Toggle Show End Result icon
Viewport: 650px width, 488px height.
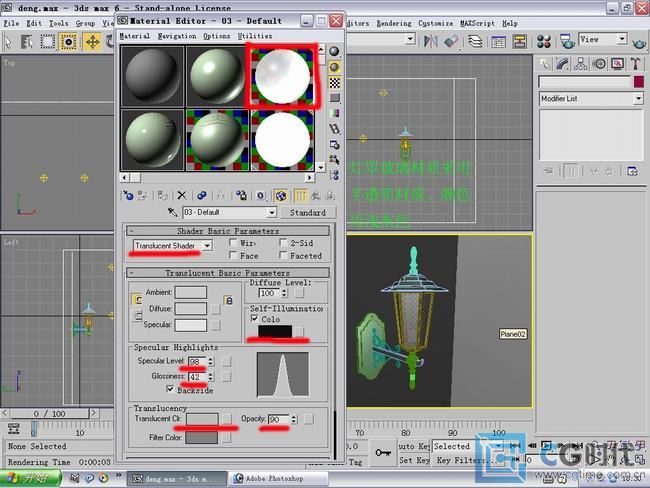pos(300,195)
